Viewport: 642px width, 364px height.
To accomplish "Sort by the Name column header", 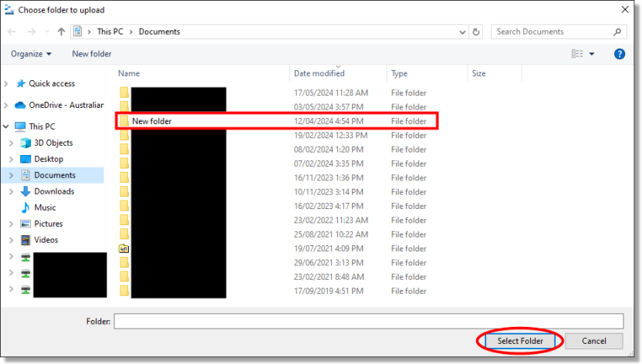I will (x=129, y=73).
